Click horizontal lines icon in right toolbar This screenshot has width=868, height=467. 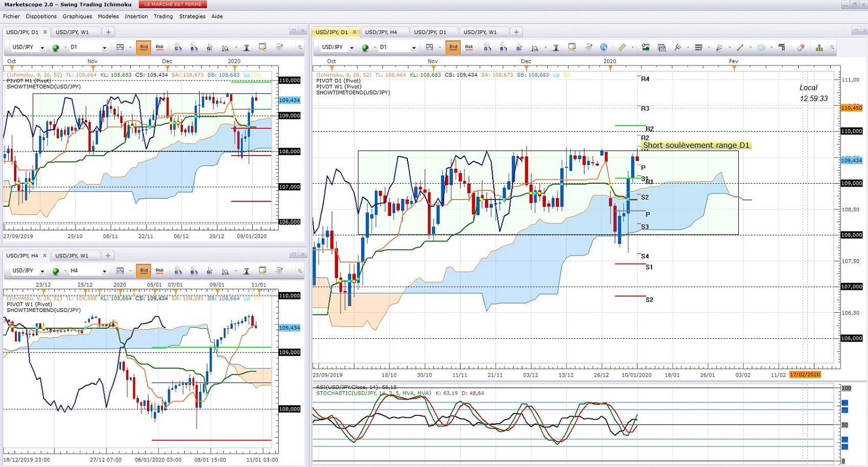(699, 47)
